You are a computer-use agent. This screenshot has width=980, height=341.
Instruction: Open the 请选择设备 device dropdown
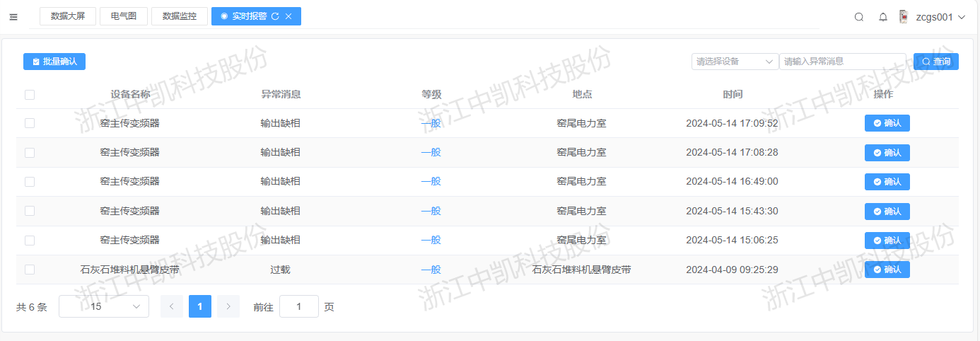[735, 62]
